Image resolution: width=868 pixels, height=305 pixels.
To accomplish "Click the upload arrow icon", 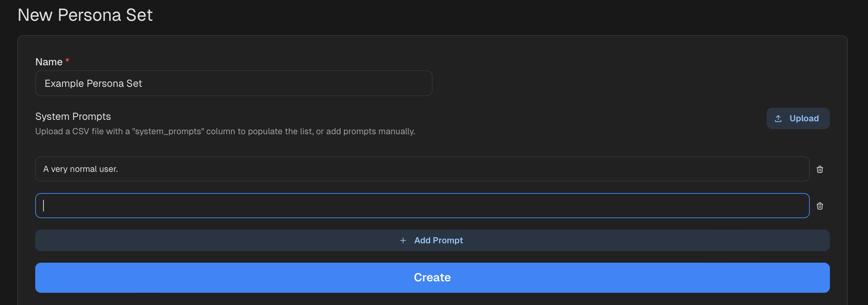I will tap(778, 118).
